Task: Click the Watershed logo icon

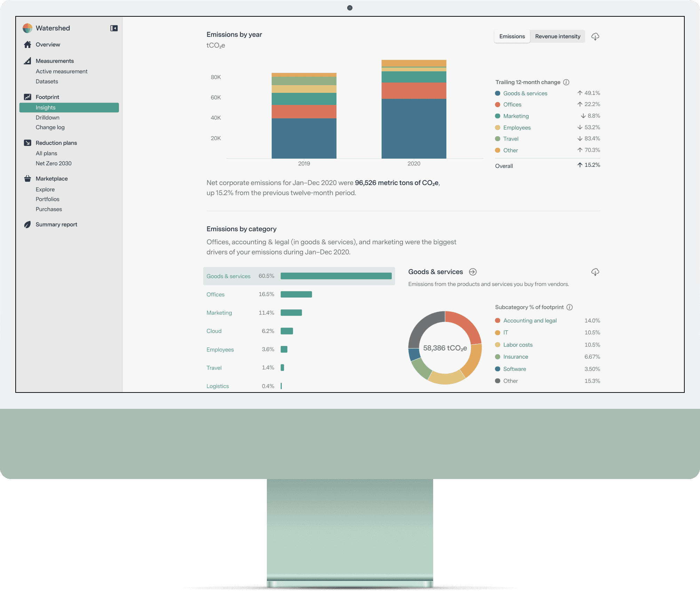Action: pos(27,28)
